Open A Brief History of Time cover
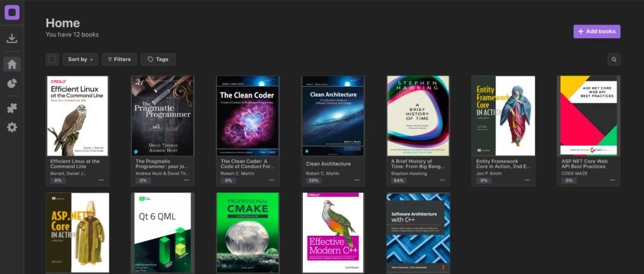 tap(418, 116)
